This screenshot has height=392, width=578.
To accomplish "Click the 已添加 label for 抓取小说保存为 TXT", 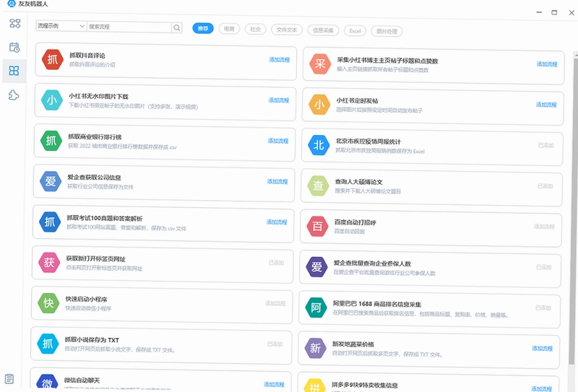I will coord(275,344).
